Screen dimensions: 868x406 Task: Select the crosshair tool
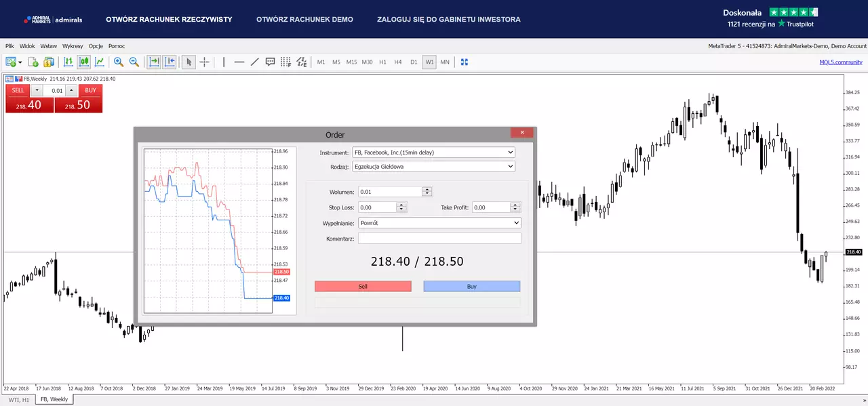tap(204, 62)
